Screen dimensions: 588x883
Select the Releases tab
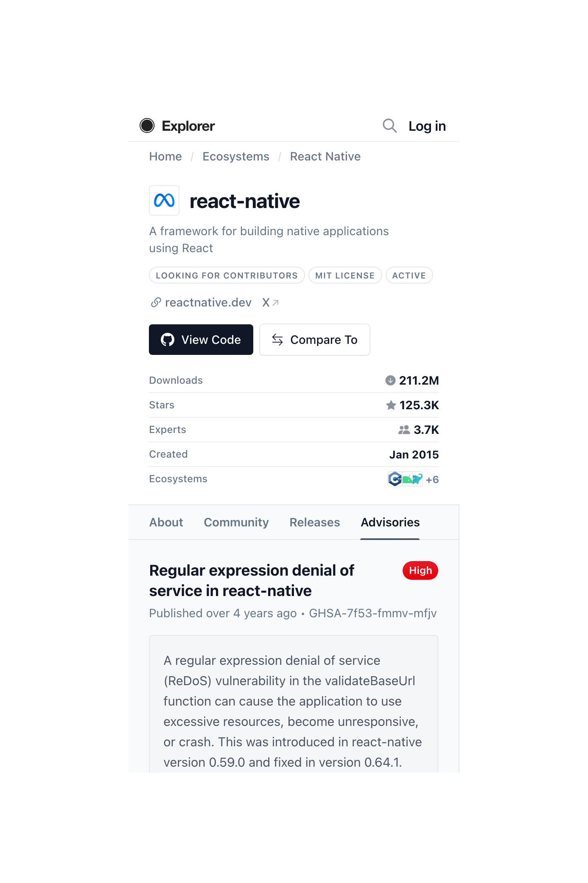click(x=314, y=522)
